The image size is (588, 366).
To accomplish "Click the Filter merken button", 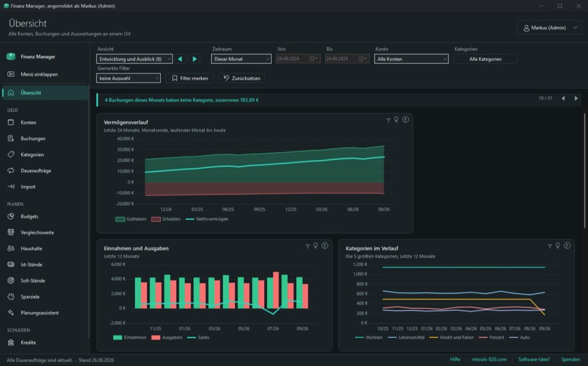I will tap(189, 78).
